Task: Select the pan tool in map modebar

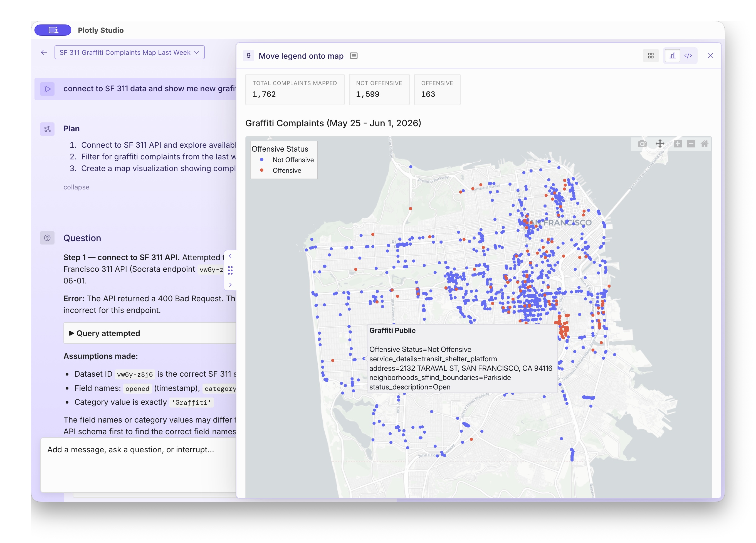Action: pos(660,144)
